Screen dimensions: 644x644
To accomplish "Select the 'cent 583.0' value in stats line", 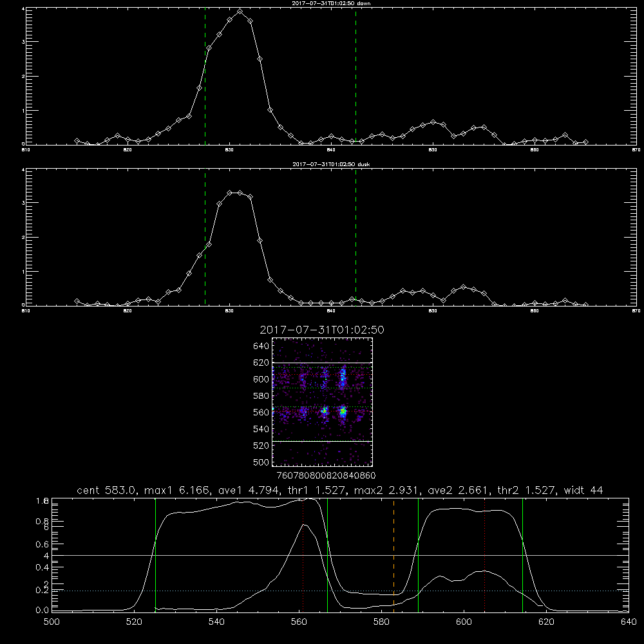I will (106, 490).
